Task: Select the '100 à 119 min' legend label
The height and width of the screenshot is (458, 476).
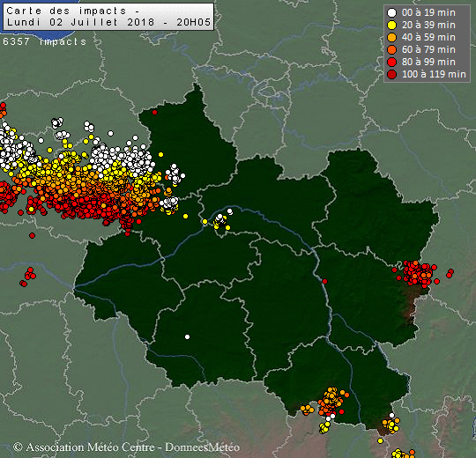Action: click(434, 74)
